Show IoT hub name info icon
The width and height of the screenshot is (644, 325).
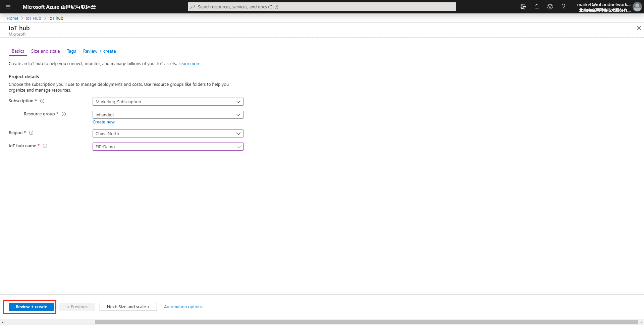click(45, 146)
